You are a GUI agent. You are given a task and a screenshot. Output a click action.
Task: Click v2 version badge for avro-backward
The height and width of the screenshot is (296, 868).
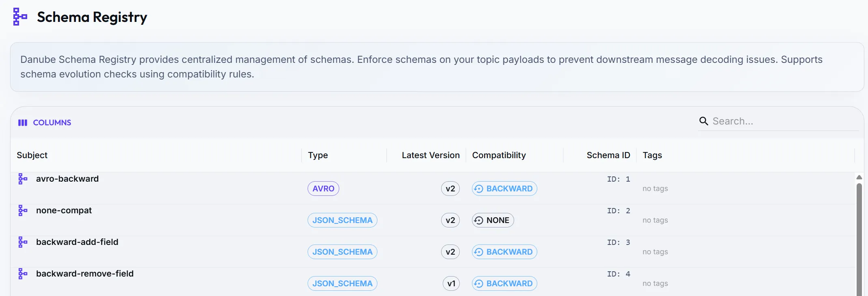pos(450,189)
